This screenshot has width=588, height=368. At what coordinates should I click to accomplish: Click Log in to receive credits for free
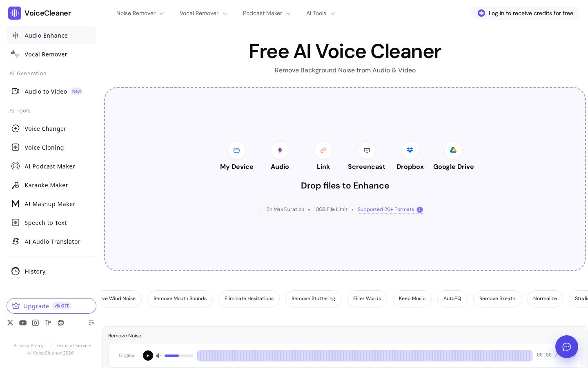click(x=525, y=13)
